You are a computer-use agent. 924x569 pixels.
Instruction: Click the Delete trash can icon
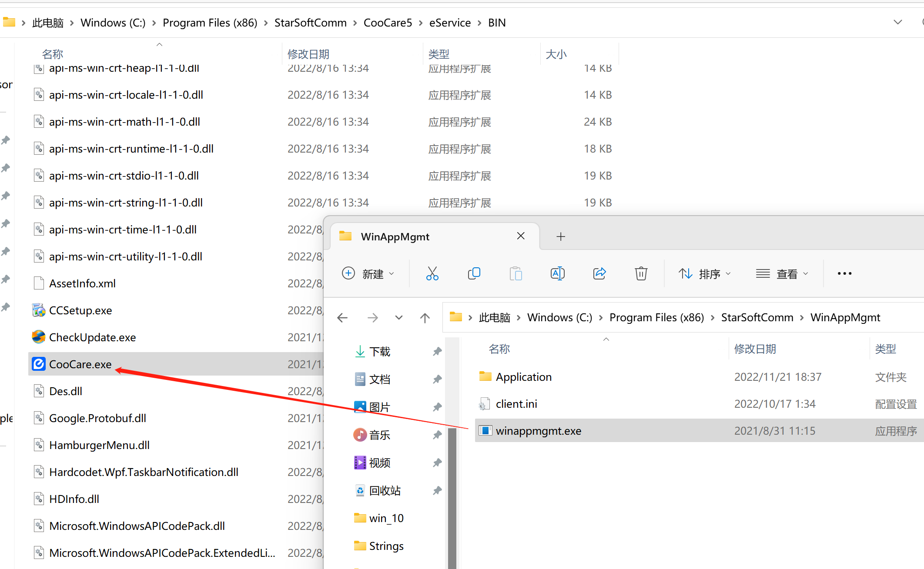tap(641, 273)
